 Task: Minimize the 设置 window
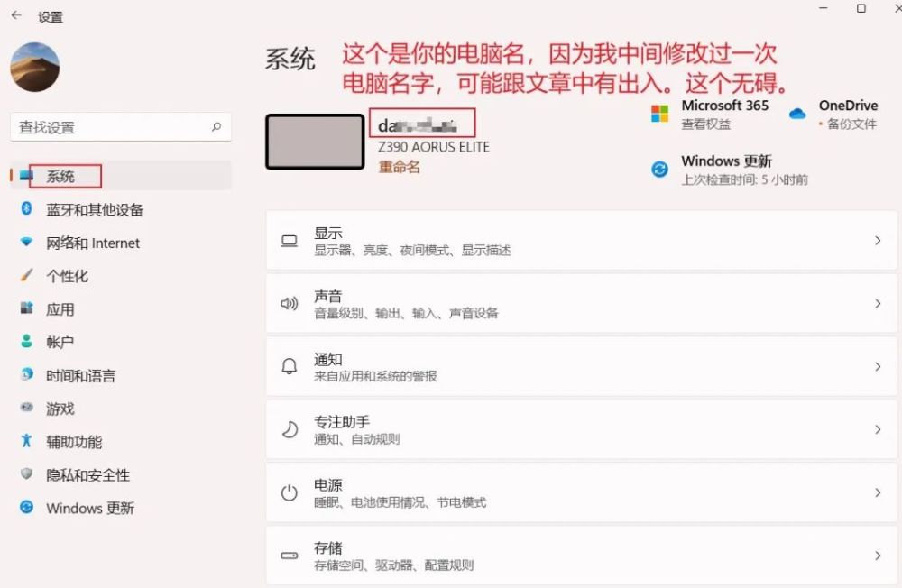tap(824, 8)
